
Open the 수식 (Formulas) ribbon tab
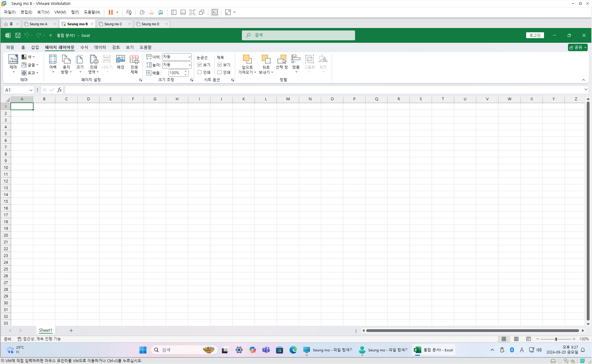point(84,47)
